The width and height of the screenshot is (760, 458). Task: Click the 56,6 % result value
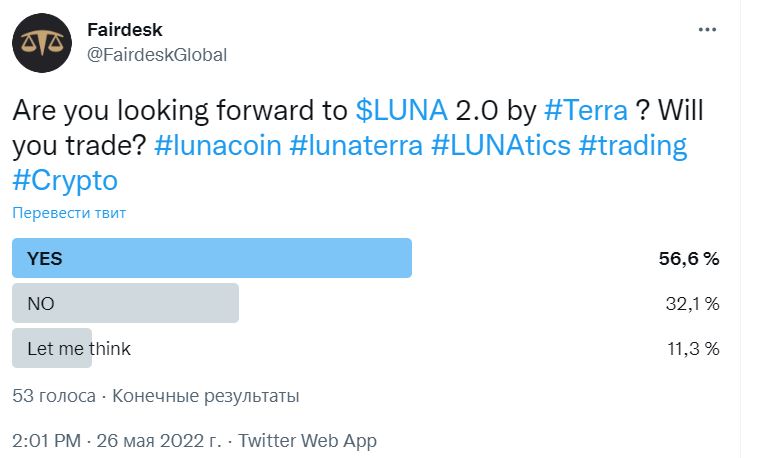tap(689, 259)
